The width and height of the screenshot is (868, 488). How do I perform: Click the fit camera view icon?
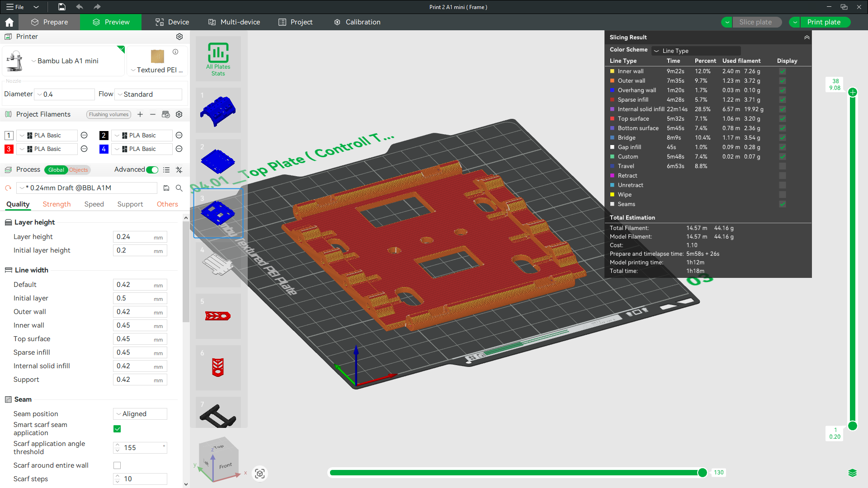coord(260,473)
